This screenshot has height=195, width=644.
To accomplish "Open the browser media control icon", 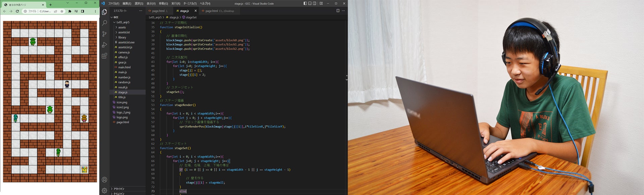I will (76, 11).
